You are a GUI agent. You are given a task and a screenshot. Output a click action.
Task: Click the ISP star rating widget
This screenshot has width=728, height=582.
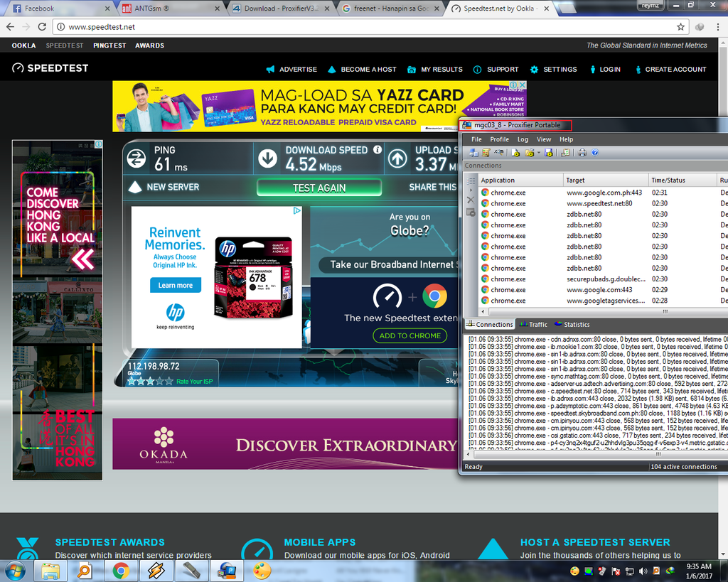tap(150, 382)
